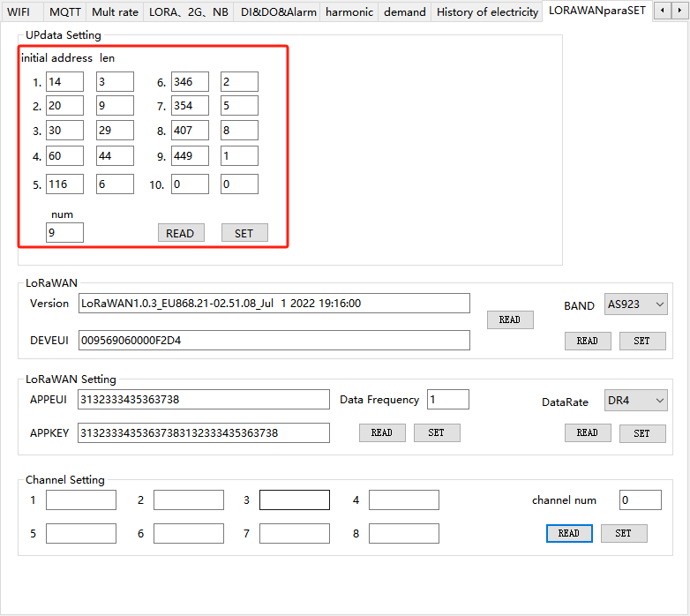Image resolution: width=690 pixels, height=616 pixels.
Task: Click READ button next to APPKEY
Action: [381, 432]
